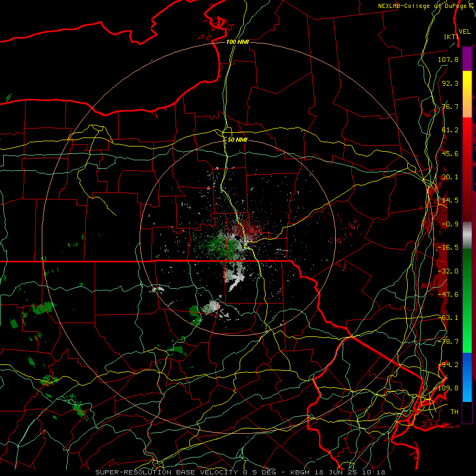
Task: Click the purple segment of color bar
Action: tap(467, 59)
